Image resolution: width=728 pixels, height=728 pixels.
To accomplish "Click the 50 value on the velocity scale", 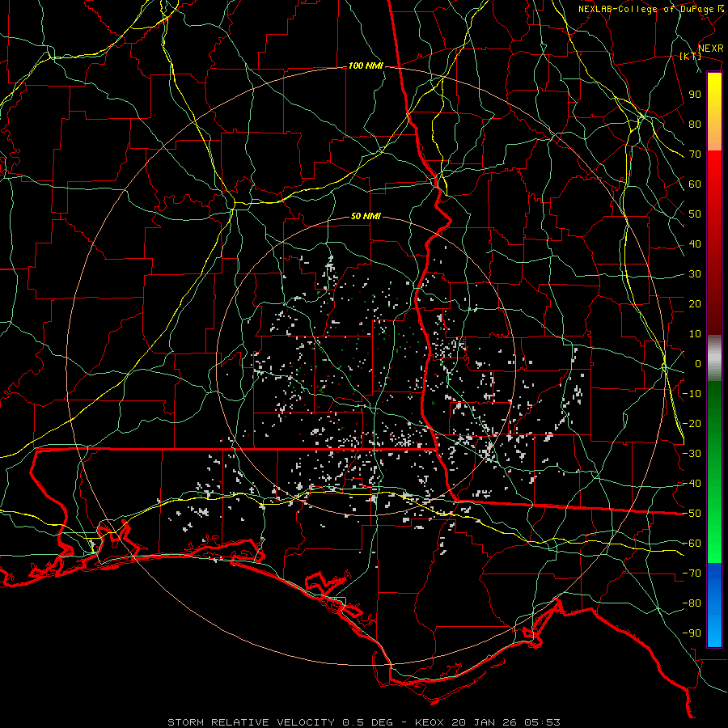I will click(695, 214).
